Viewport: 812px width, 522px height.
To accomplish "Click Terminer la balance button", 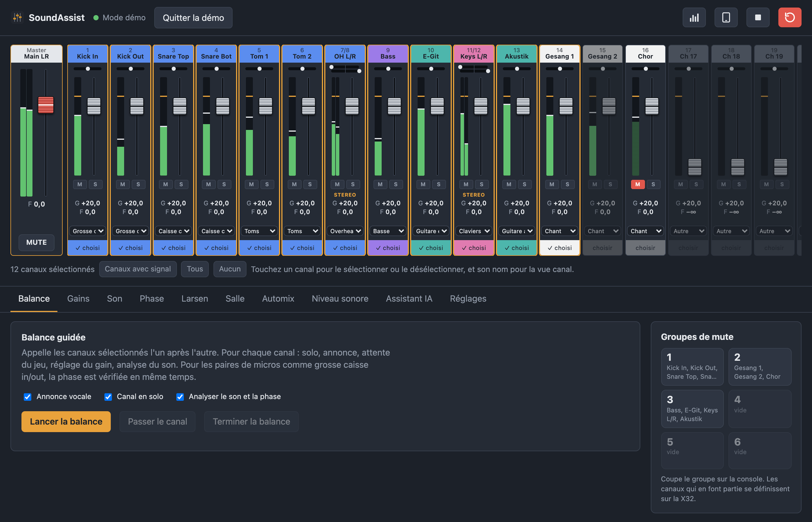I will [x=251, y=422].
